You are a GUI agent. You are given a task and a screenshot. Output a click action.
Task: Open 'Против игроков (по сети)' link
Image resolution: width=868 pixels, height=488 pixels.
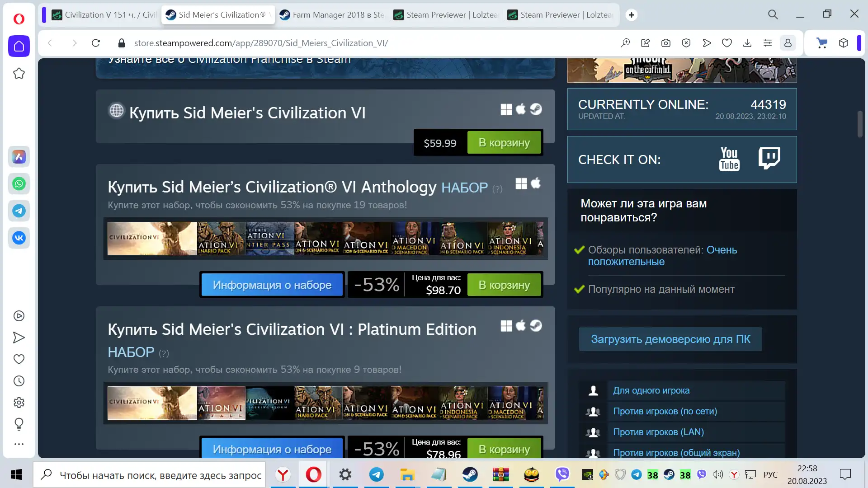665,411
